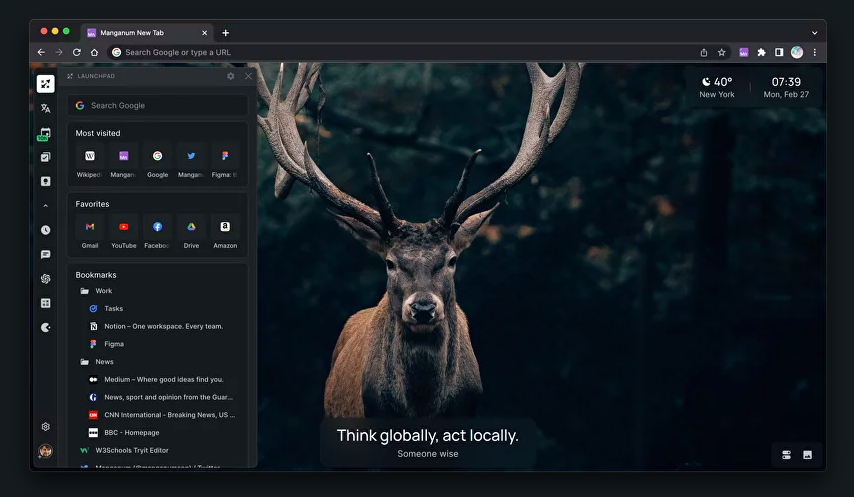Share this page from address bar
The height and width of the screenshot is (497, 854).
704,52
